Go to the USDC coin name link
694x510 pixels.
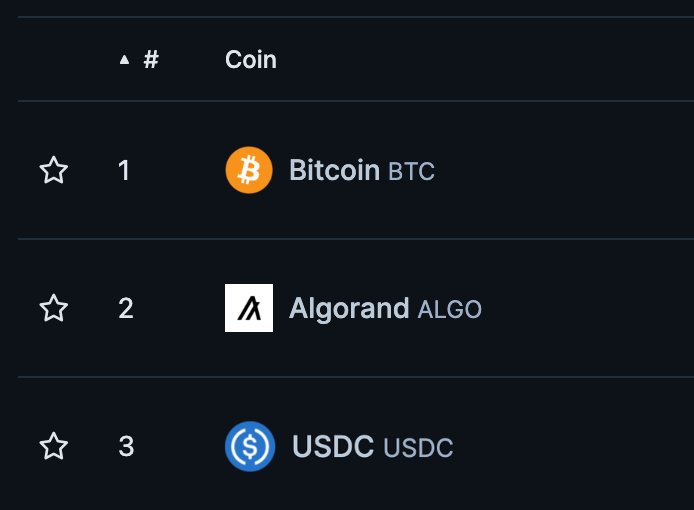332,446
